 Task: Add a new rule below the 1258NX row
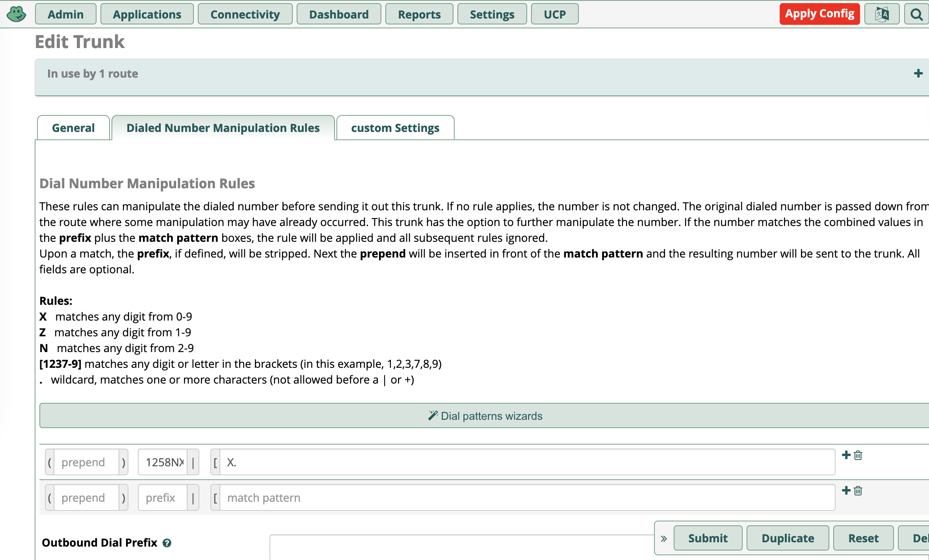click(845, 455)
